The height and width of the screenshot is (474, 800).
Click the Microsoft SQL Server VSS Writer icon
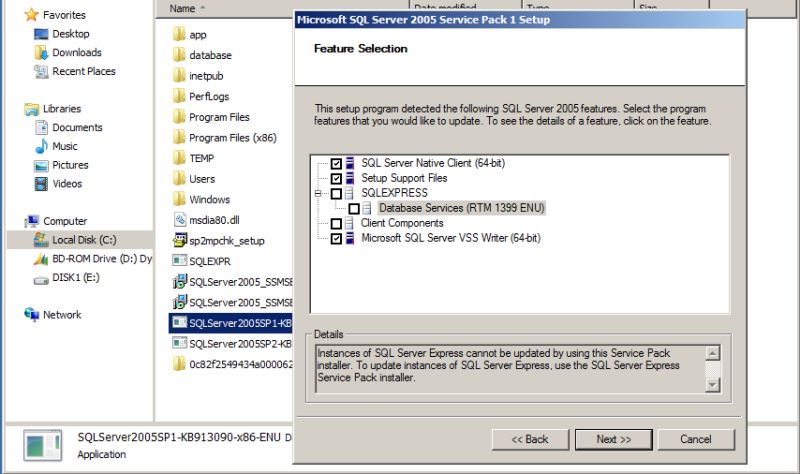pyautogui.click(x=350, y=238)
